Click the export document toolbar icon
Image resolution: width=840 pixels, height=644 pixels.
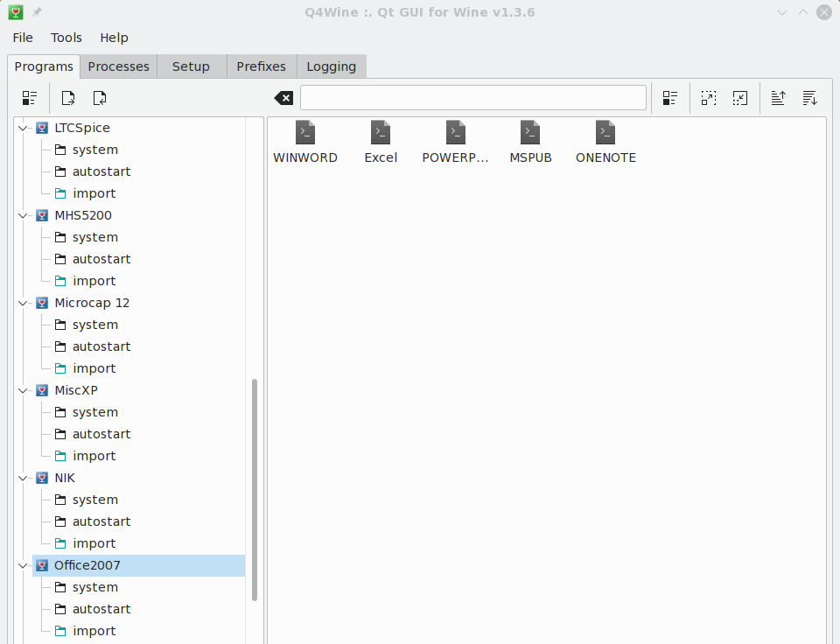[x=67, y=97]
